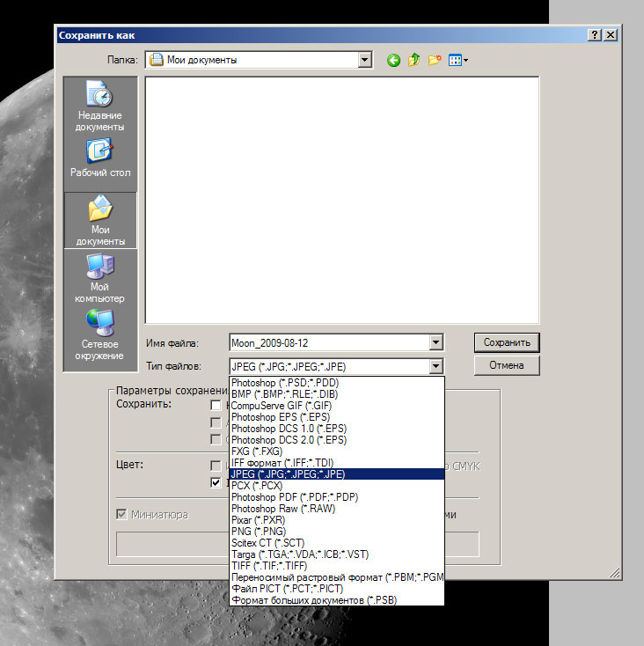This screenshot has height=646, width=644.
Task: Select TIFF (*.TIF;*.TIFF) format
Action: (273, 566)
